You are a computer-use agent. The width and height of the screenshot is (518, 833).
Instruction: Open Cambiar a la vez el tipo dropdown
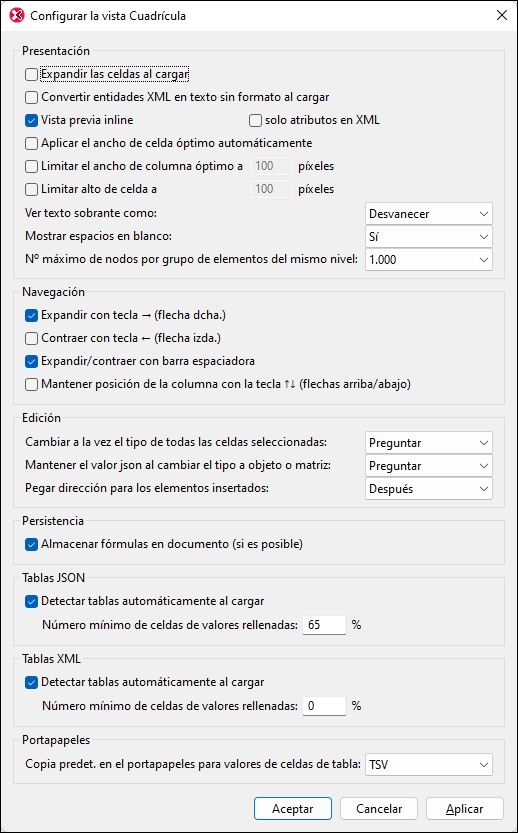click(429, 443)
